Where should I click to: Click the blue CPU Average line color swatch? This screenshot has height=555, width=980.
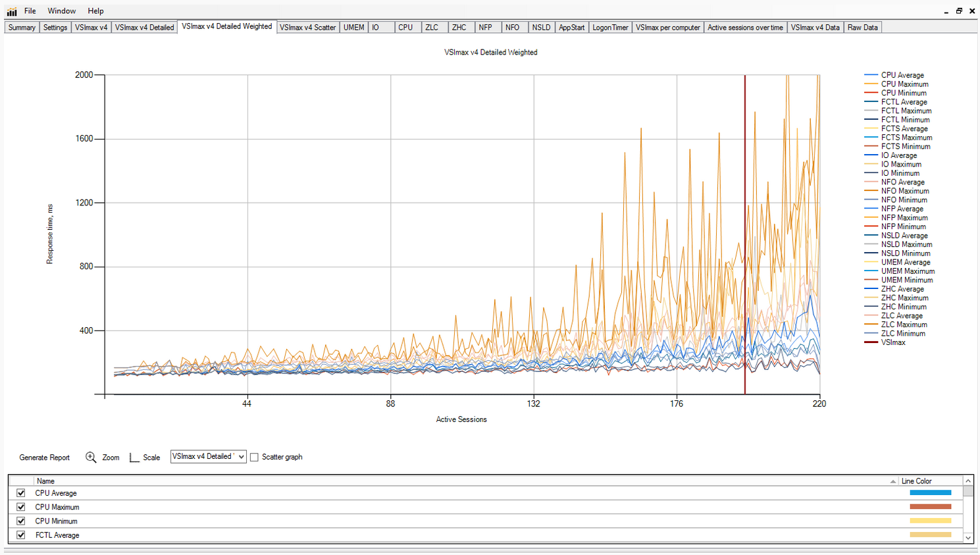(x=930, y=492)
